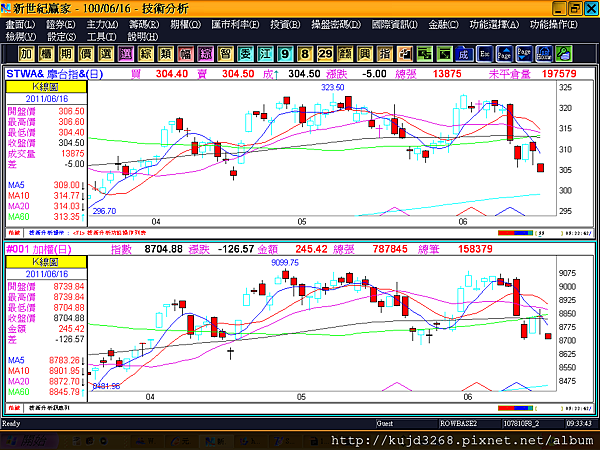Image resolution: width=600 pixels, height=450 pixels.
Task: Click the cyan 江 toolbar icon
Action: pos(265,54)
